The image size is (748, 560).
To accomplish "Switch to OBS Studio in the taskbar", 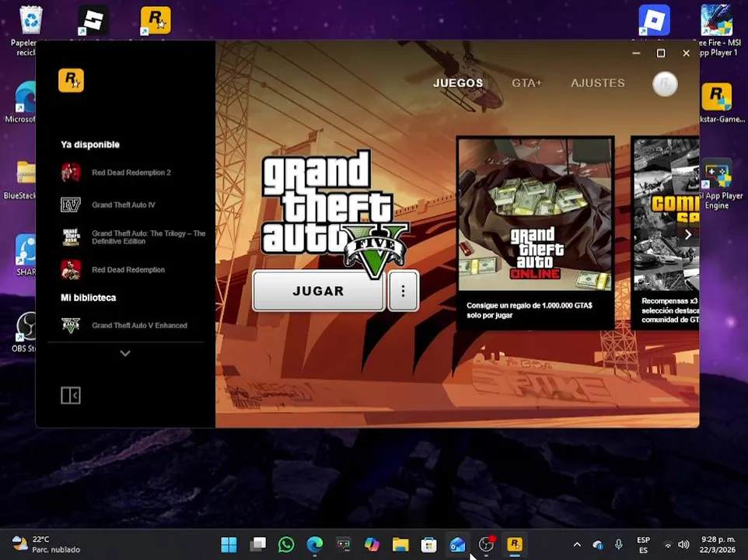I will (486, 544).
